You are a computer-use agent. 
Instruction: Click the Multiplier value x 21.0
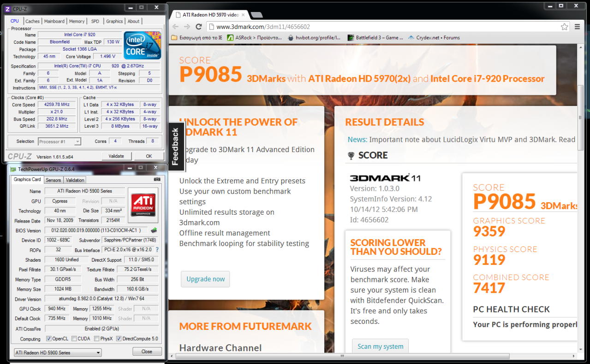pos(57,112)
